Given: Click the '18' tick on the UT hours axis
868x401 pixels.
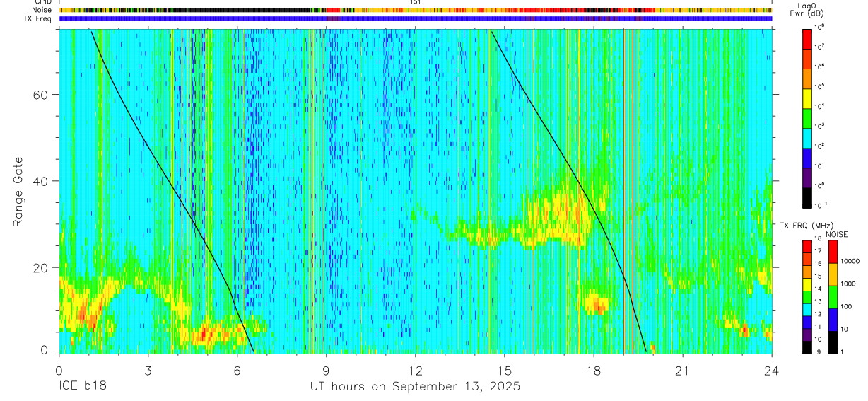Looking at the screenshot, I should point(594,371).
